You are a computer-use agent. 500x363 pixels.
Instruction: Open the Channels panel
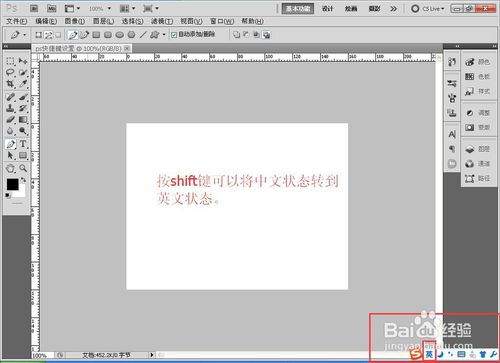pyautogui.click(x=478, y=164)
